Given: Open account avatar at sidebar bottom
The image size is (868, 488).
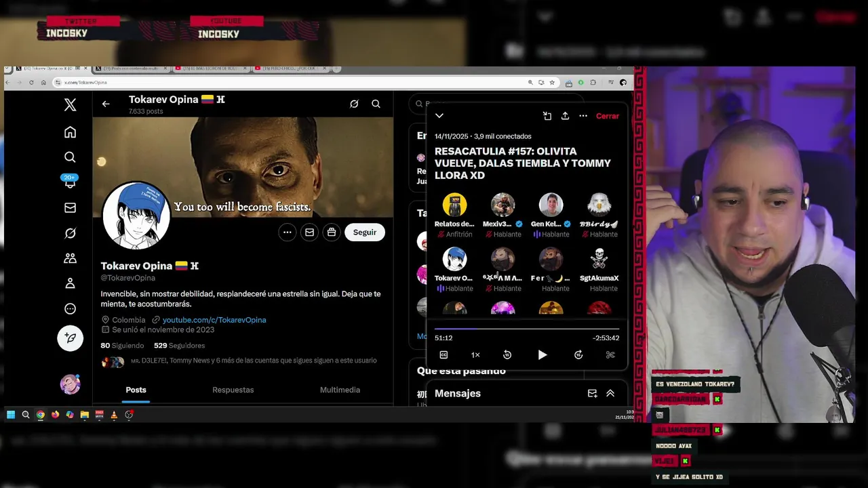Looking at the screenshot, I should [70, 384].
